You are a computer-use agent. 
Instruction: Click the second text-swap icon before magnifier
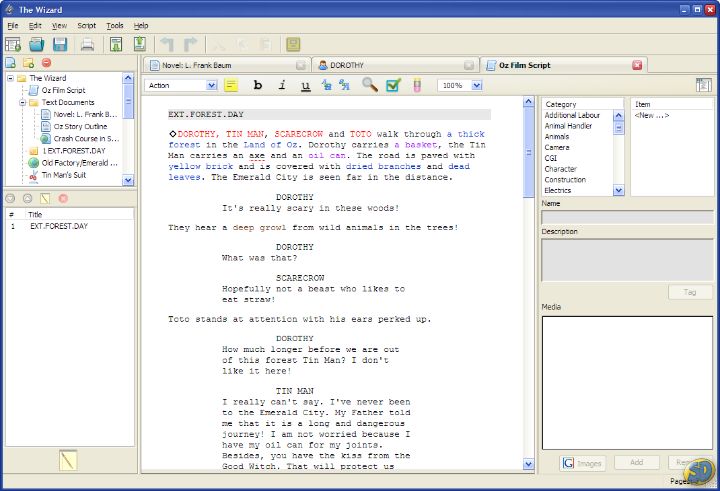click(x=344, y=85)
